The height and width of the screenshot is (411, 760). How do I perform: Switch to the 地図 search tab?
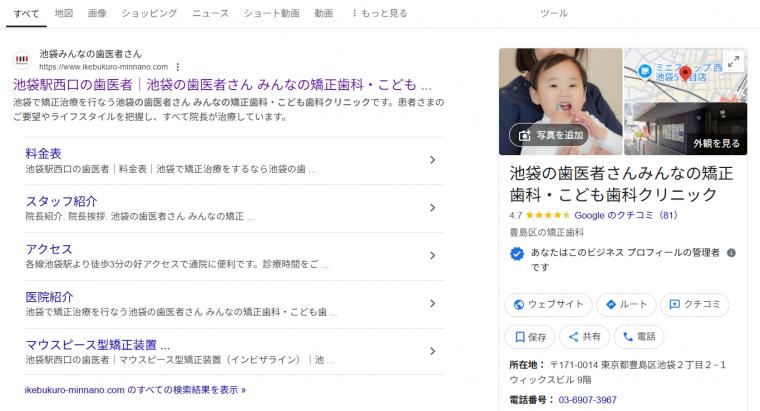point(64,13)
